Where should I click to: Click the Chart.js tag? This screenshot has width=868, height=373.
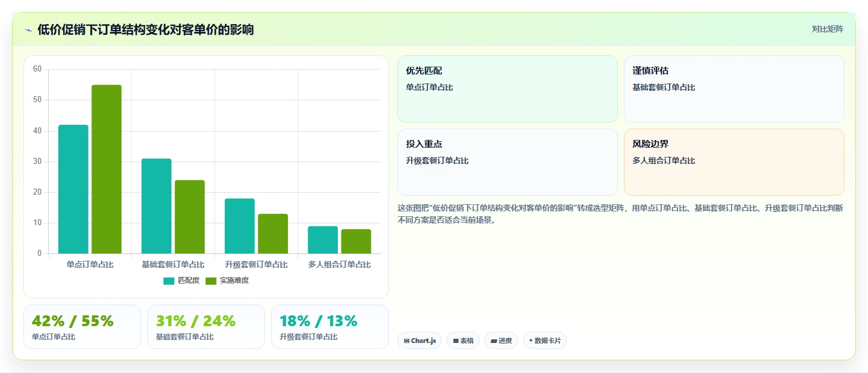tap(420, 341)
